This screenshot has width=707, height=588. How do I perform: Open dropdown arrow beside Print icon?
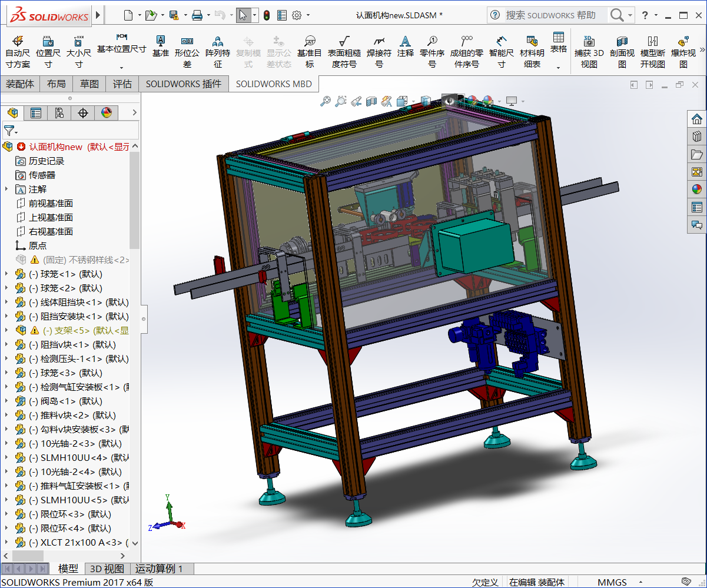[x=208, y=15]
